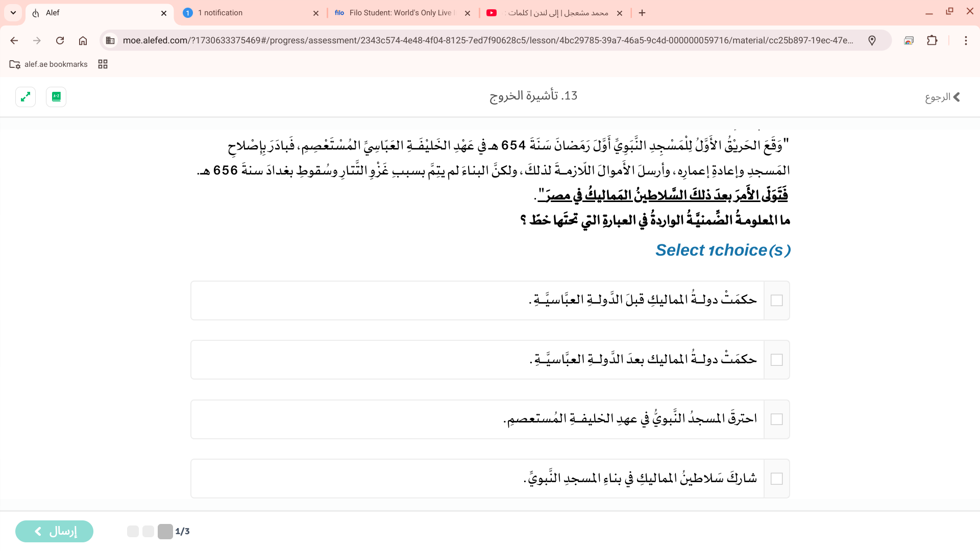
Task: Reload the page with refresh icon
Action: click(x=60, y=40)
